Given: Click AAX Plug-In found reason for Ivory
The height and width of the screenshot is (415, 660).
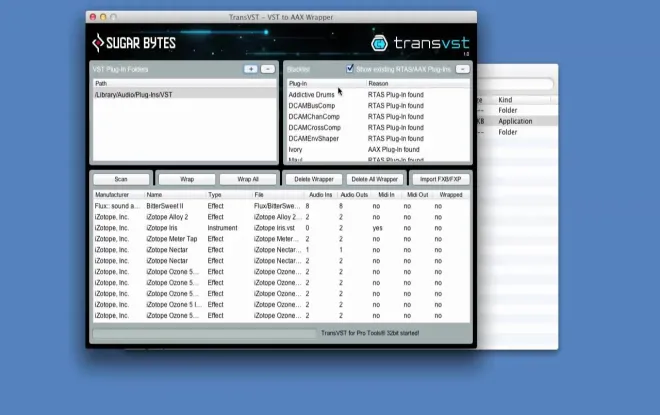Looking at the screenshot, I should 394,149.
